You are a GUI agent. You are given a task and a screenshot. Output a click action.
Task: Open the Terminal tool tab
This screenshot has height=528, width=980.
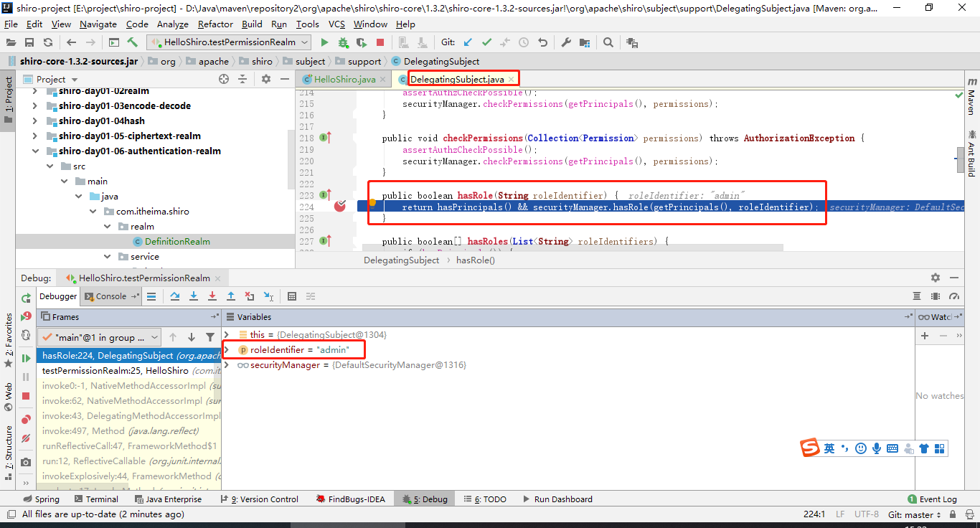(x=96, y=499)
